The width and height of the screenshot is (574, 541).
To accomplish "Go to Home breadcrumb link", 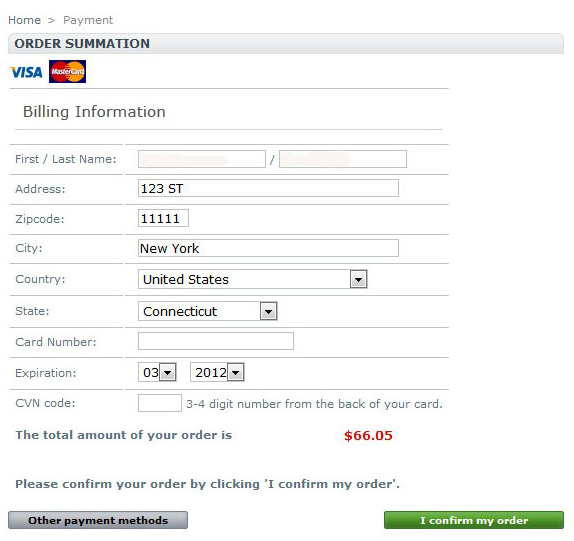I will [x=24, y=20].
